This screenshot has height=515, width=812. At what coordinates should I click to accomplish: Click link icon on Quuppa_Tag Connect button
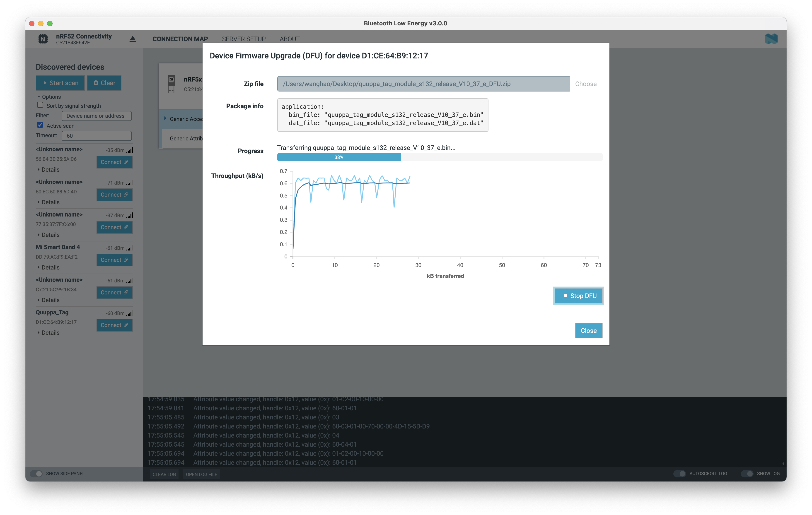click(126, 325)
